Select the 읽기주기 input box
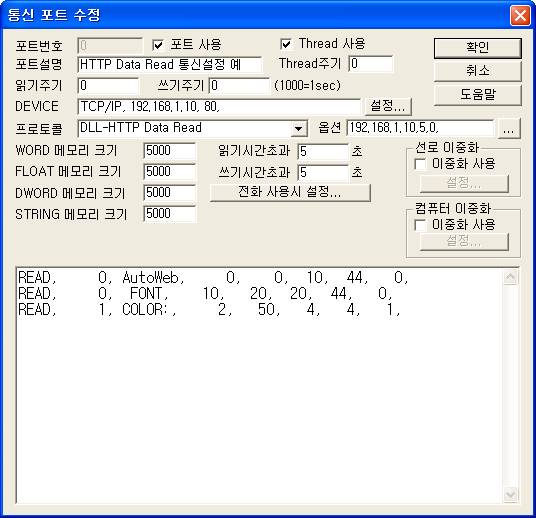536x518 pixels. [x=108, y=85]
